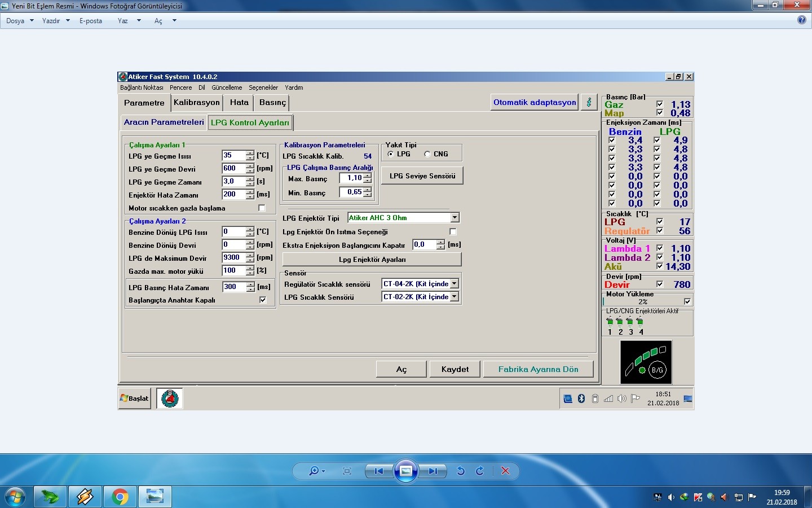Toggle the Lambda 1 voltage checkbox
This screenshot has height=508, width=812.
pyautogui.click(x=660, y=248)
